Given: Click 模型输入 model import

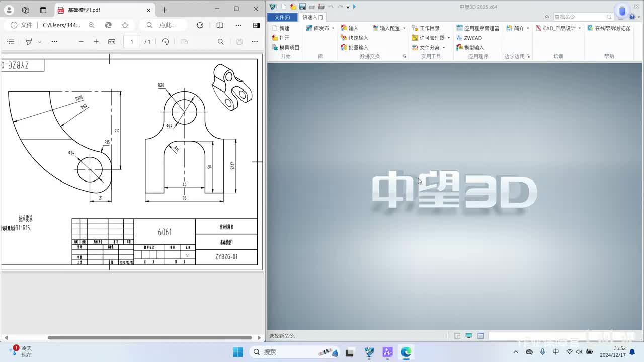Looking at the screenshot, I should (470, 47).
